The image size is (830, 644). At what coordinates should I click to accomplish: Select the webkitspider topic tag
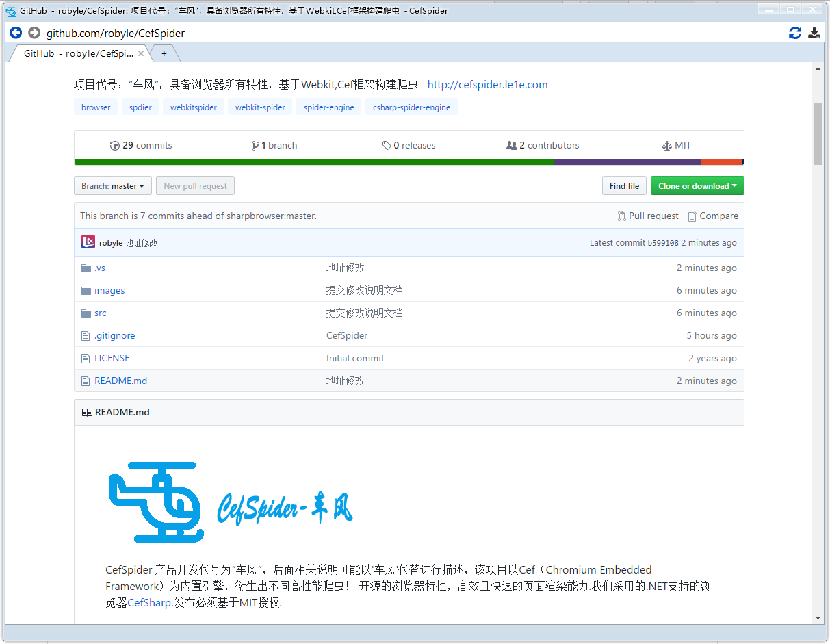point(194,107)
